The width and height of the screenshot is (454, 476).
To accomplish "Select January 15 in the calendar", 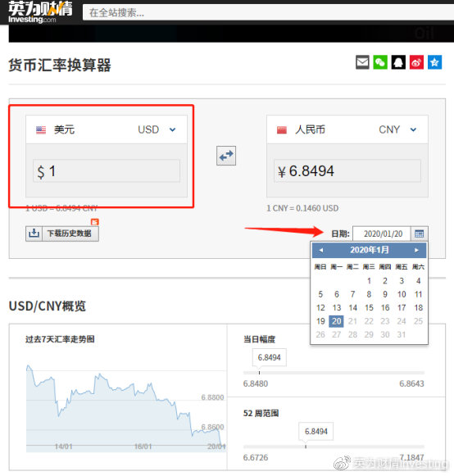I will pyautogui.click(x=369, y=308).
